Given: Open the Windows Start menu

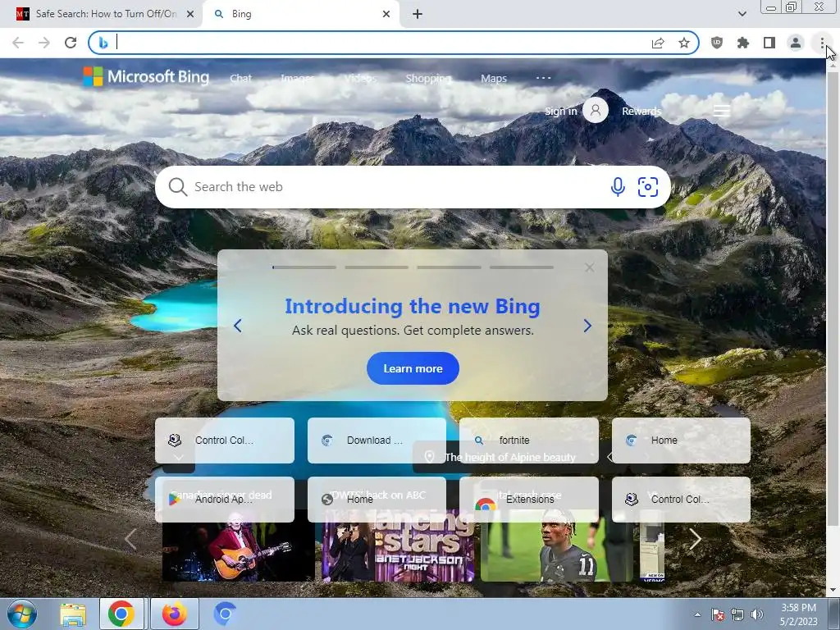Looking at the screenshot, I should pyautogui.click(x=21, y=614).
